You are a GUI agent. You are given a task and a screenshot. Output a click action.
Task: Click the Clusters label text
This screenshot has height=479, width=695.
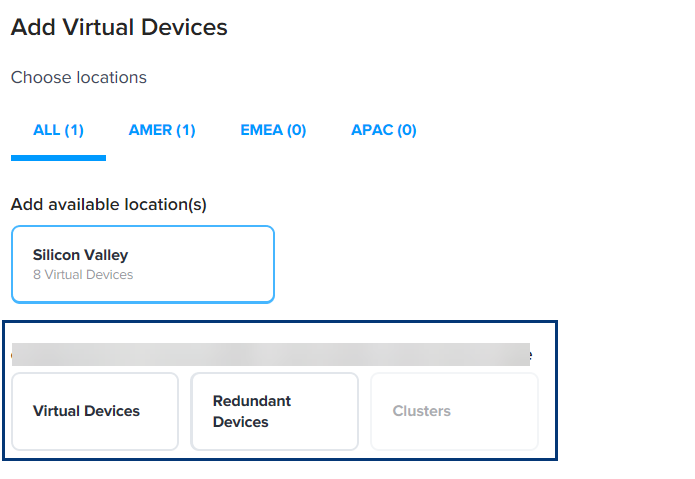[422, 411]
